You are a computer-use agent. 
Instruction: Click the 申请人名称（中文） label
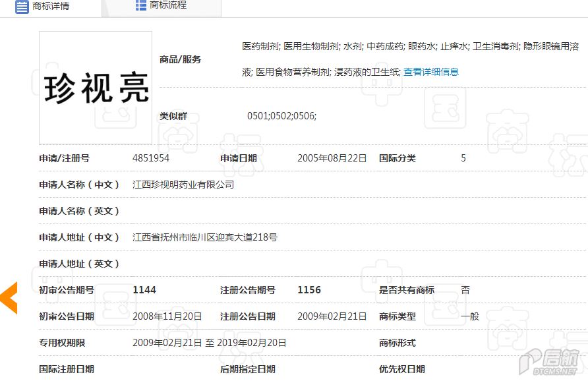click(x=79, y=185)
